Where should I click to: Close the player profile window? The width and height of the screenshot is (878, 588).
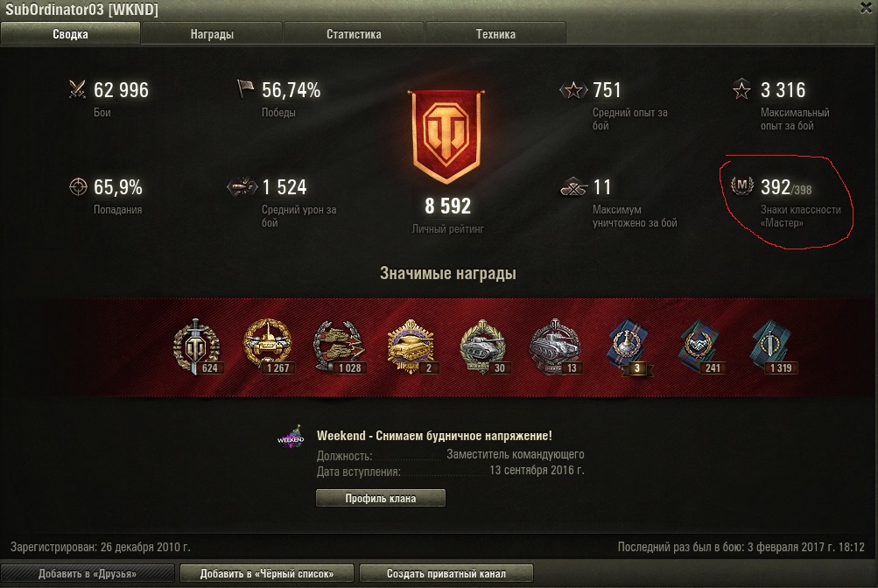(866, 7)
